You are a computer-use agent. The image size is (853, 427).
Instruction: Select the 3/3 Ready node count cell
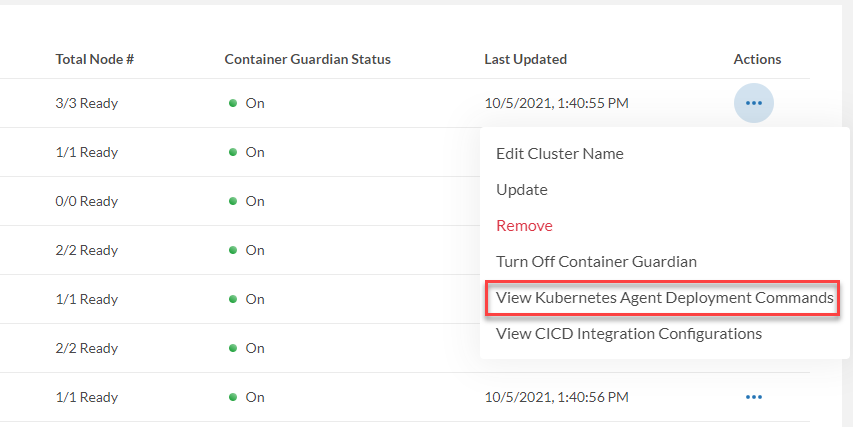point(87,103)
